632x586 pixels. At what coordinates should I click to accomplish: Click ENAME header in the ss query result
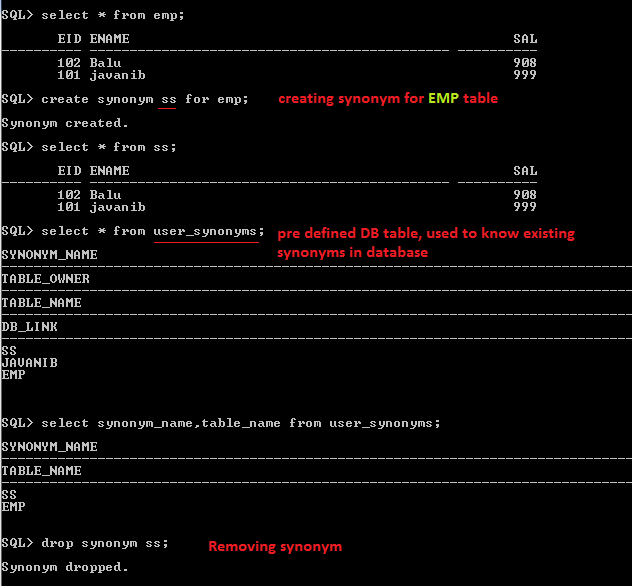[x=110, y=171]
